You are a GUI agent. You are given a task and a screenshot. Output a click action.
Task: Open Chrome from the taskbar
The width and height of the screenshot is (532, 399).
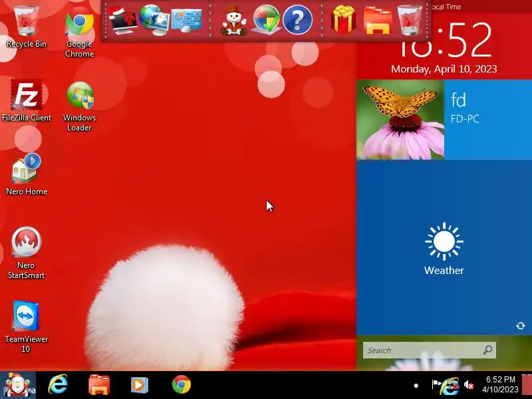pyautogui.click(x=182, y=384)
